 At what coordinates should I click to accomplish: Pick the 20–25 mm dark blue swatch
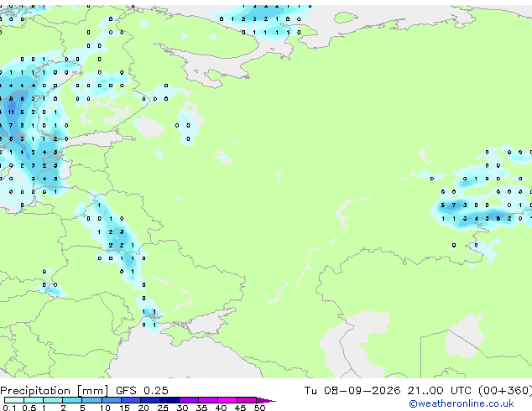click(x=149, y=400)
